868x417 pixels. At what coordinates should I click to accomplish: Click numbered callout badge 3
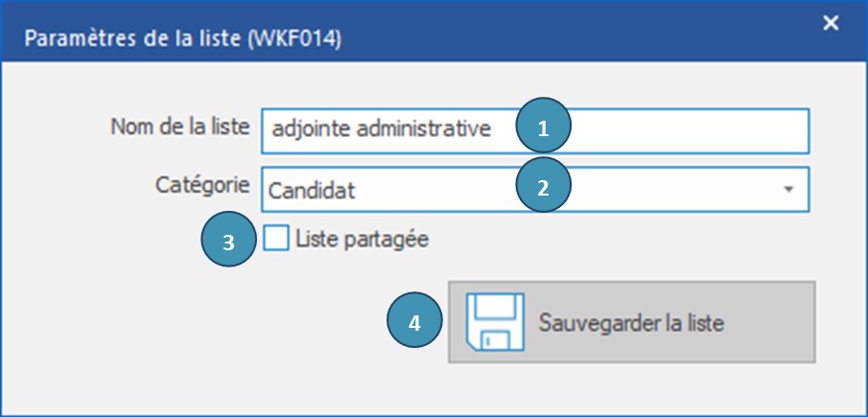coord(228,242)
